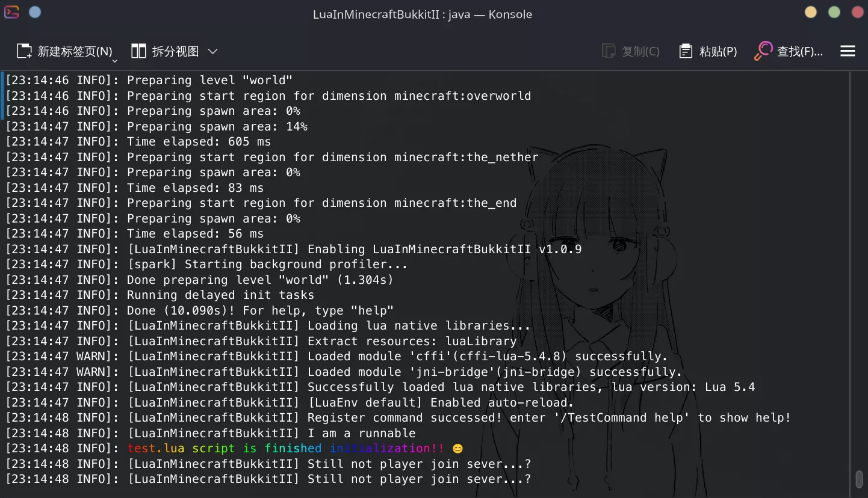Click the 新建标签页(N) label

(x=75, y=52)
